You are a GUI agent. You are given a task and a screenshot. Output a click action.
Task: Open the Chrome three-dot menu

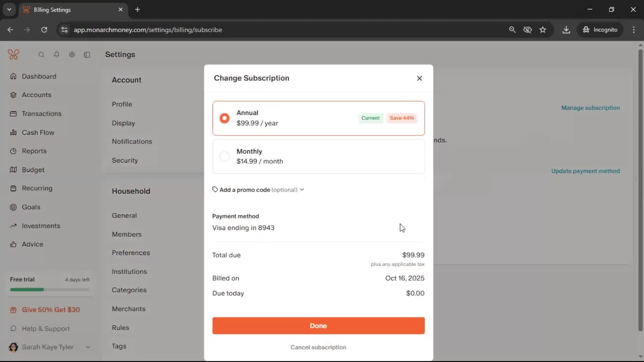click(634, 29)
